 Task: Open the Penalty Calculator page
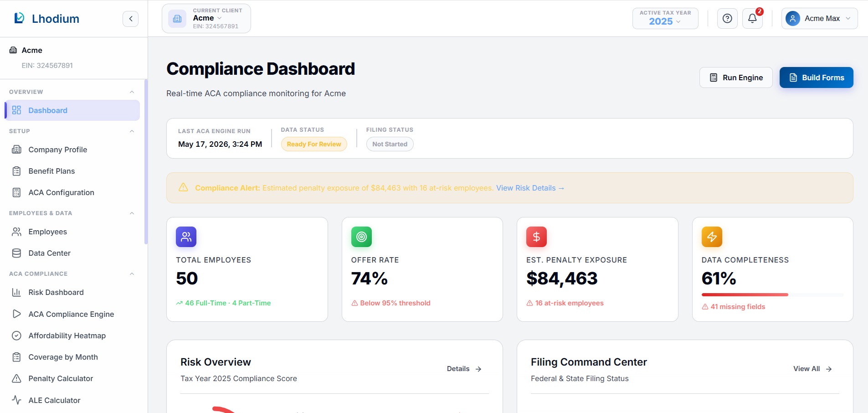point(72,378)
